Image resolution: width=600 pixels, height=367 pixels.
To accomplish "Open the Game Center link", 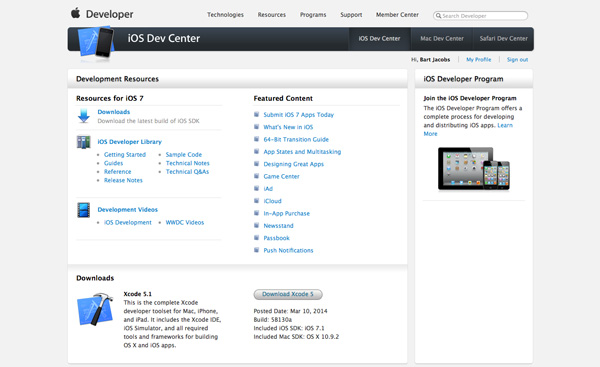I will 281,176.
